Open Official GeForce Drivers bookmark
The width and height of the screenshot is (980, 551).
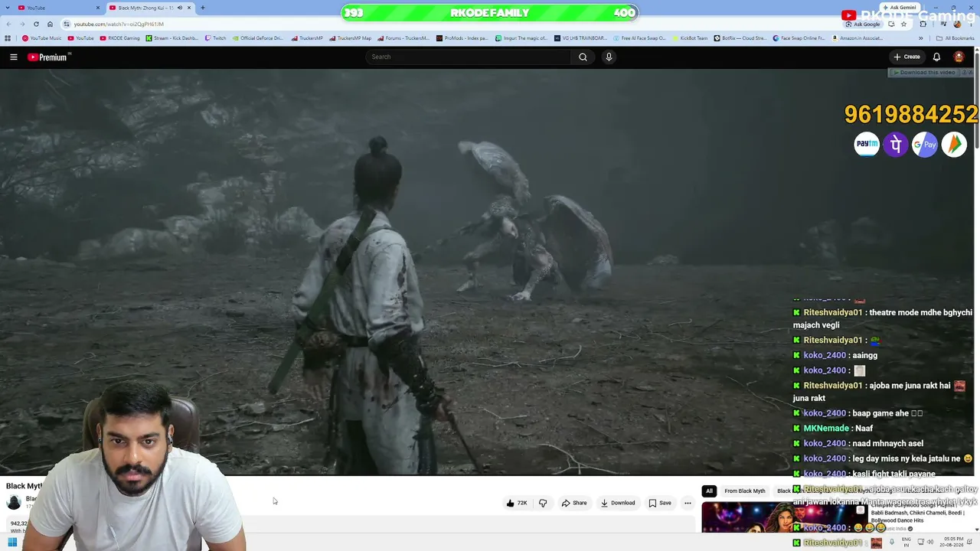click(257, 38)
